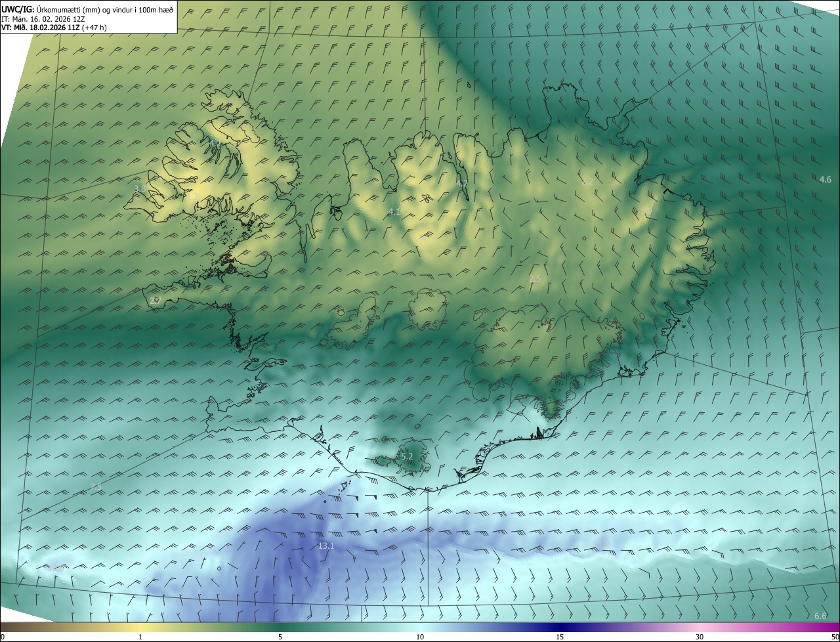Click the 1.2 value label on the map

point(192,196)
